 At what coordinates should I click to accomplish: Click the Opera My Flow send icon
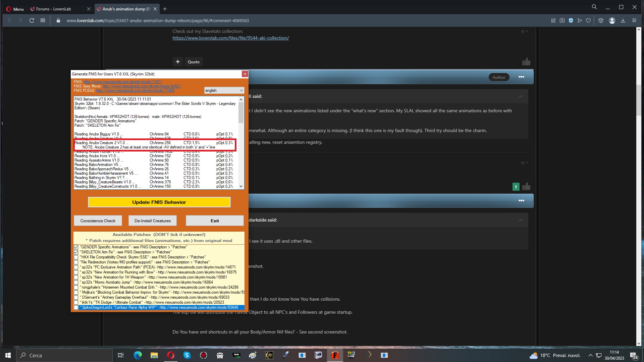click(580, 20)
